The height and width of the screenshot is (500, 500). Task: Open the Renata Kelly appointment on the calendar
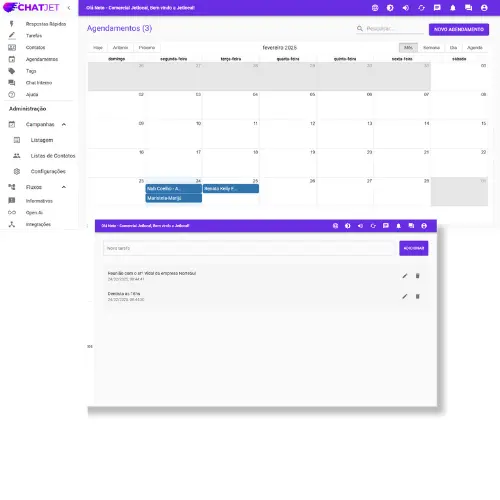[x=231, y=189]
